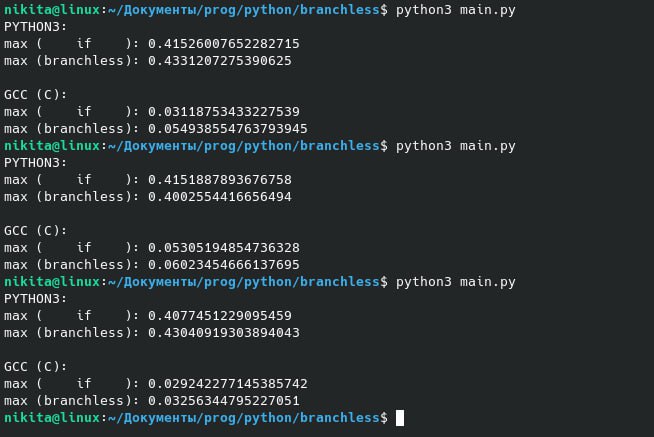Click "nikita@linux" on the bottom prompt line
Viewport: 654px width, 437px height.
click(x=52, y=418)
